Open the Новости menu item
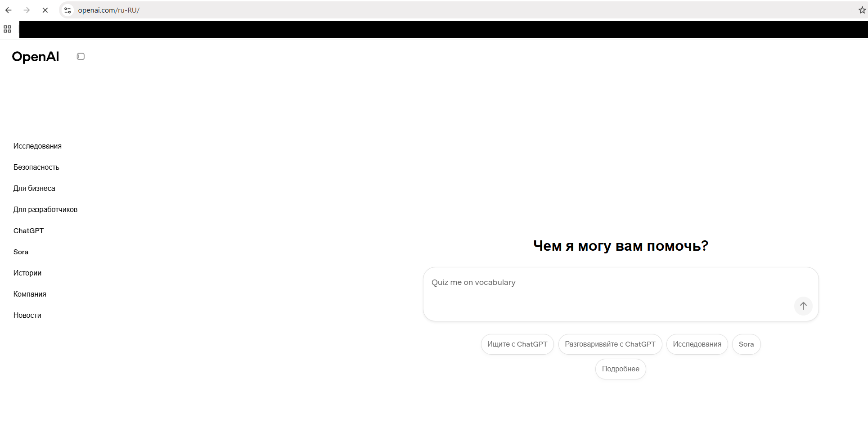 pos(27,316)
